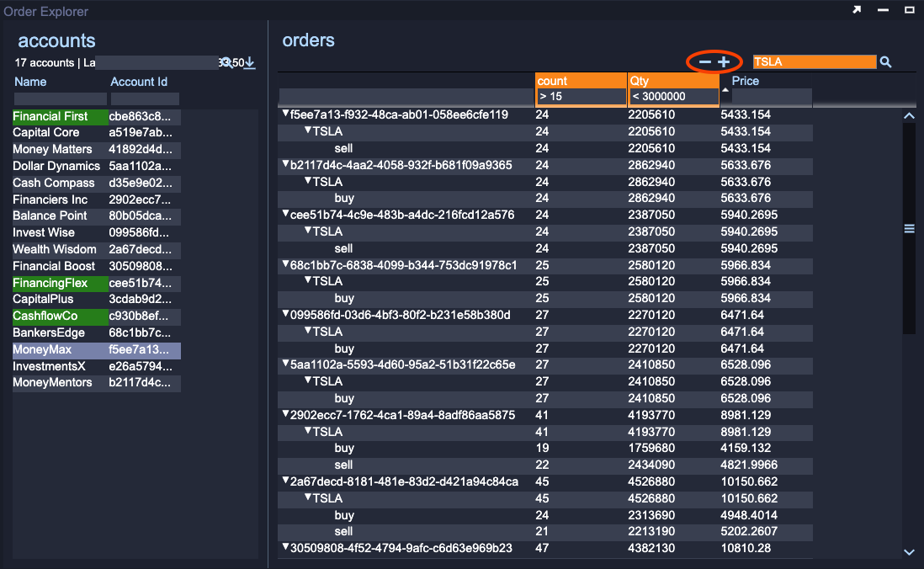Select the FinancingFlex account row
Viewport: 924px width, 569px height.
click(x=50, y=283)
